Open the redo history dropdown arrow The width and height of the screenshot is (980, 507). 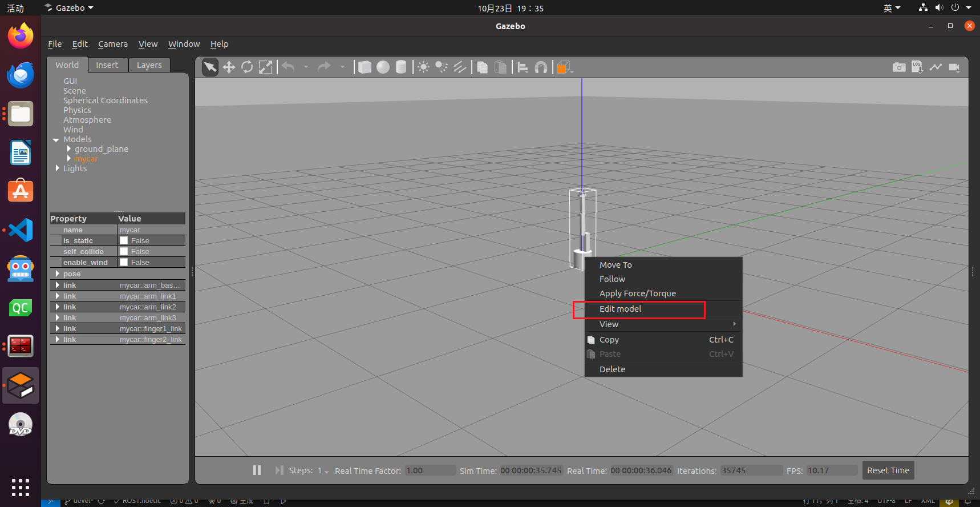[x=342, y=67]
